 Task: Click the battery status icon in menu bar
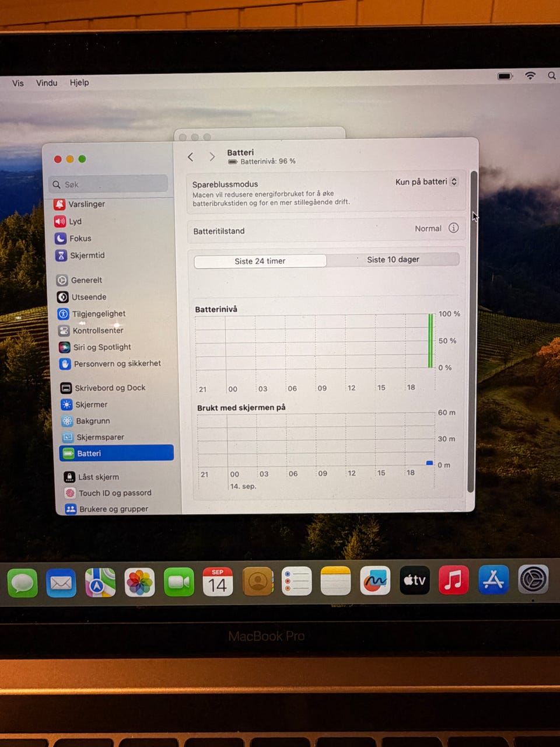[x=505, y=76]
